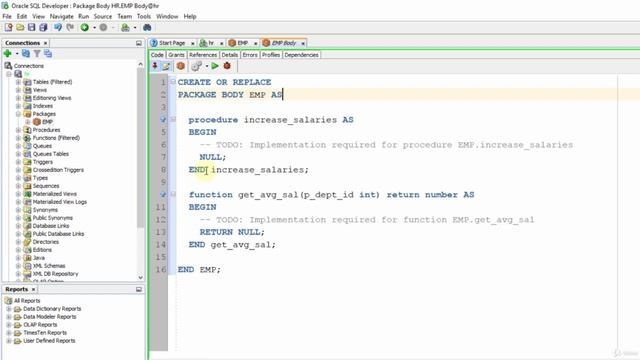
Task: Click the SQL Worksheet toolbar icon
Action: click(125, 27)
